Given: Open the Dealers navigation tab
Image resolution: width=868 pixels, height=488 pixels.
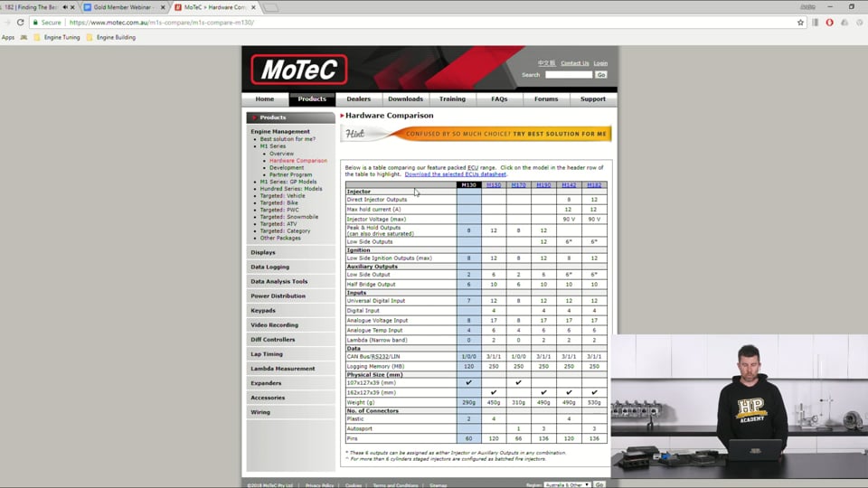Looking at the screenshot, I should [x=359, y=99].
